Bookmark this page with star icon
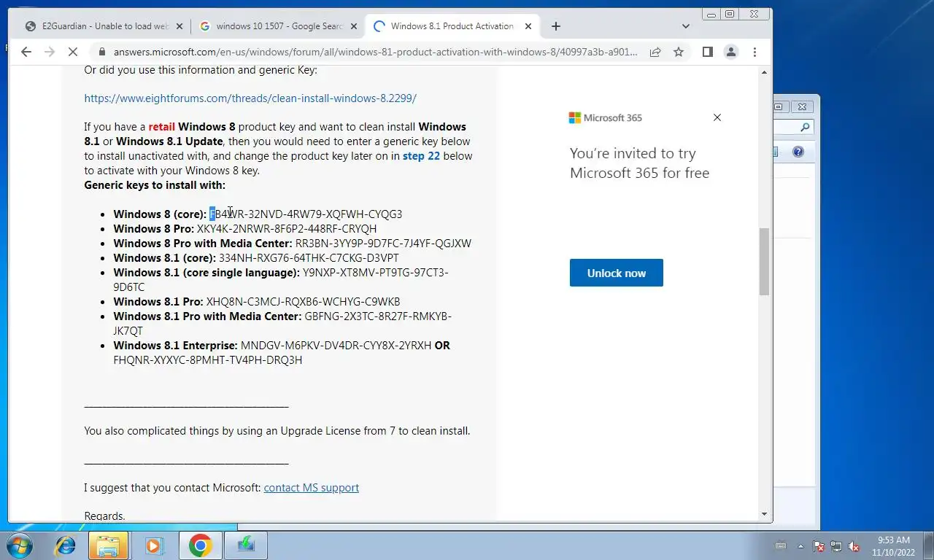 pyautogui.click(x=679, y=52)
